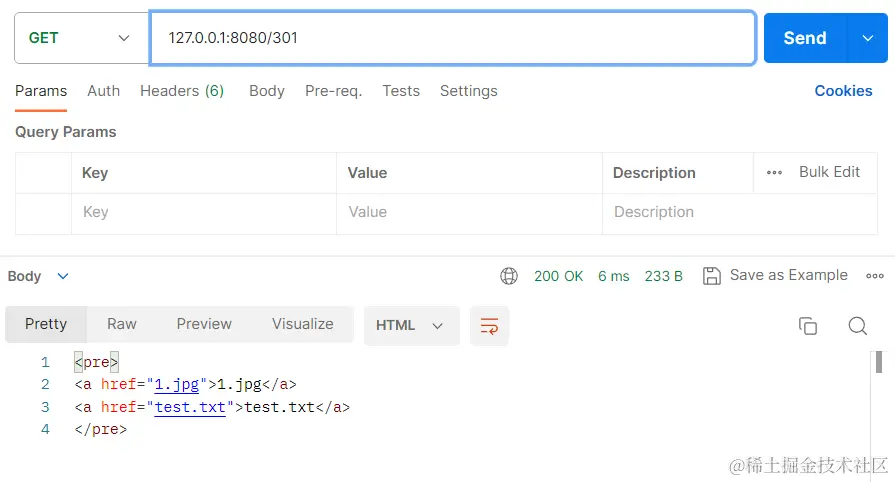Click the response pane vertical scrollbar

tap(879, 362)
